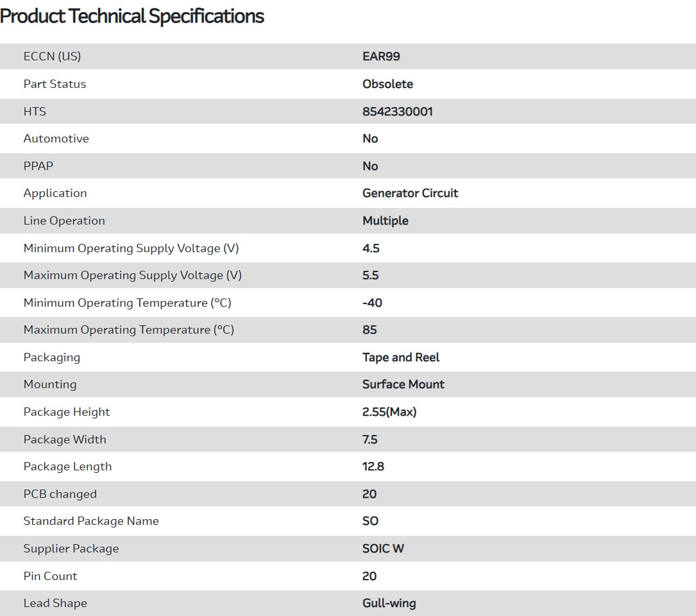This screenshot has height=616, width=696.
Task: Select the HTS code 8542330001
Action: point(397,112)
